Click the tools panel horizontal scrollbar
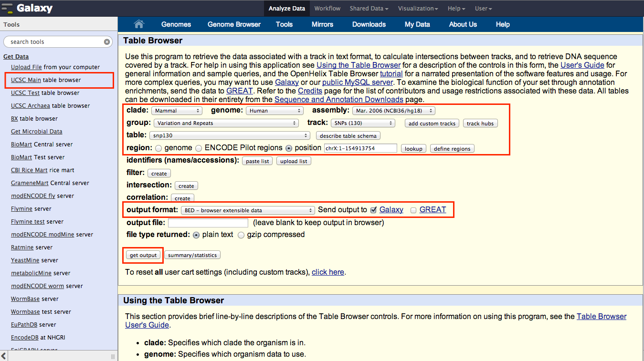This screenshot has height=361, width=644. coord(59,356)
